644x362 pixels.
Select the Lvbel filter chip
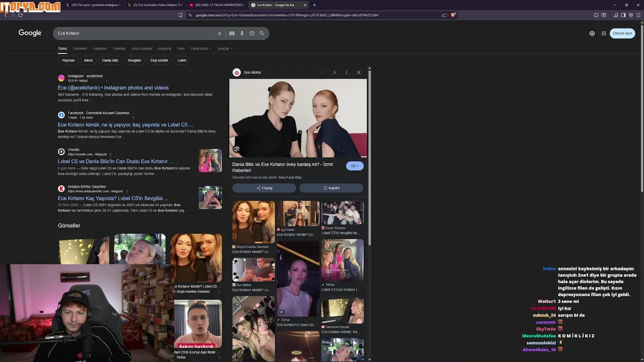(x=182, y=60)
